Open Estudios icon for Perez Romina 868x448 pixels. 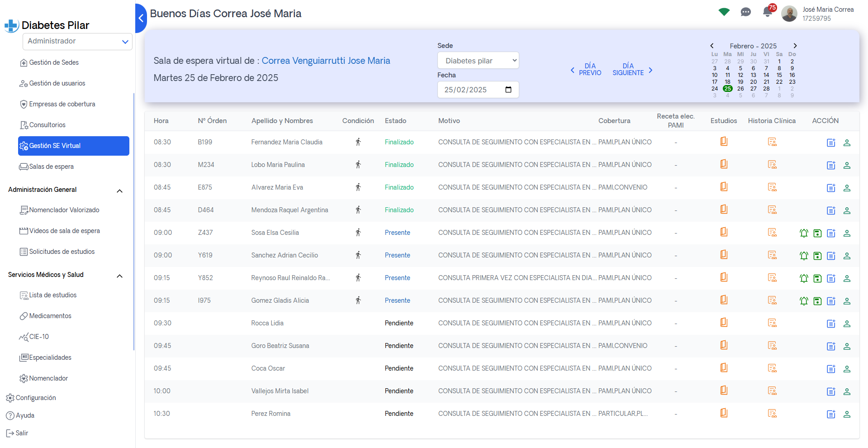724,413
